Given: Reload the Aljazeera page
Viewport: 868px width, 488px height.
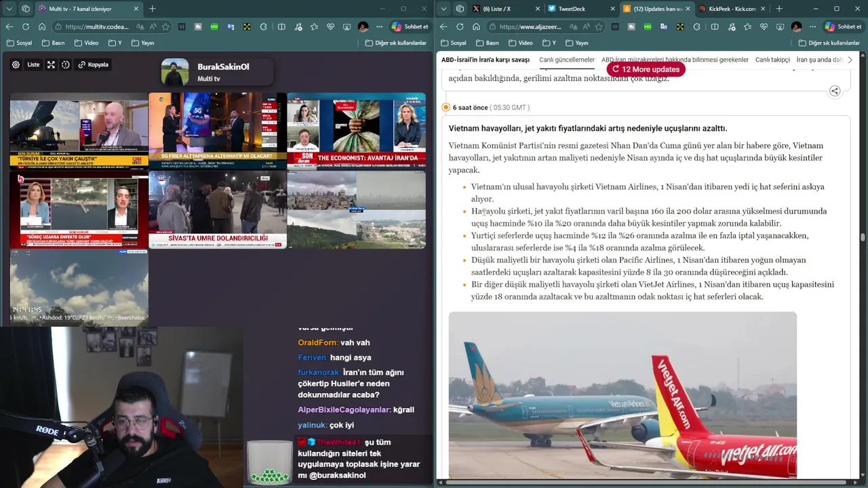Looking at the screenshot, I should tap(460, 26).
